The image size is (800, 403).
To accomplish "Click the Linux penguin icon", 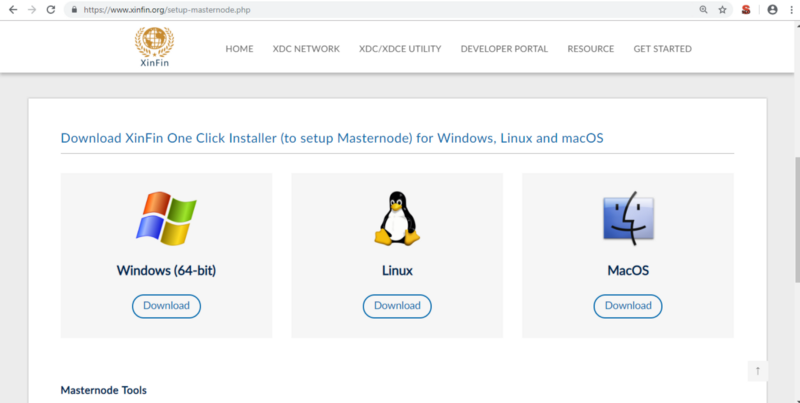I will 397,218.
